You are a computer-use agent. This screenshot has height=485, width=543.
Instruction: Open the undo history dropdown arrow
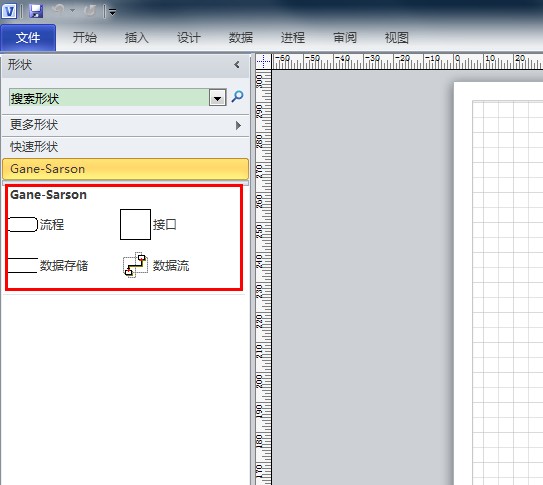[72, 11]
